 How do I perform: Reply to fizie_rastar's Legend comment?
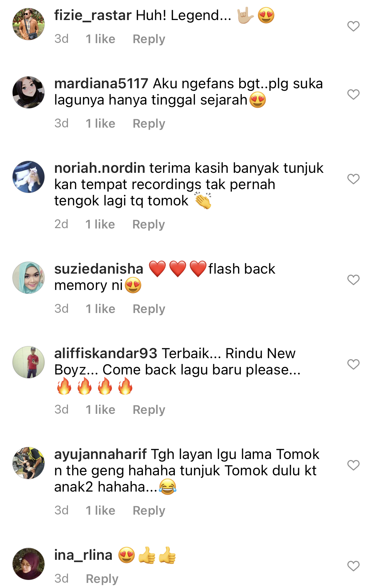(x=149, y=39)
